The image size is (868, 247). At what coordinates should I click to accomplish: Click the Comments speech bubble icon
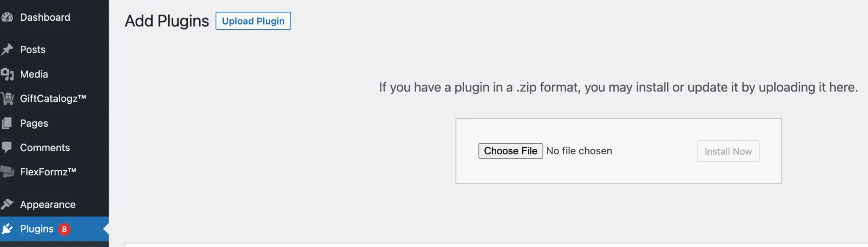coord(7,147)
